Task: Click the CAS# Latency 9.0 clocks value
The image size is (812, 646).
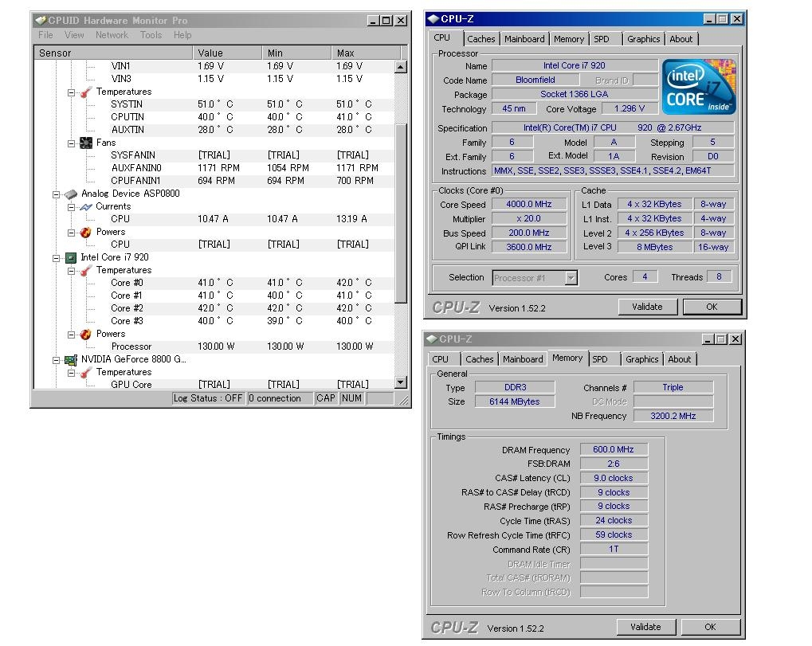Action: tap(614, 478)
